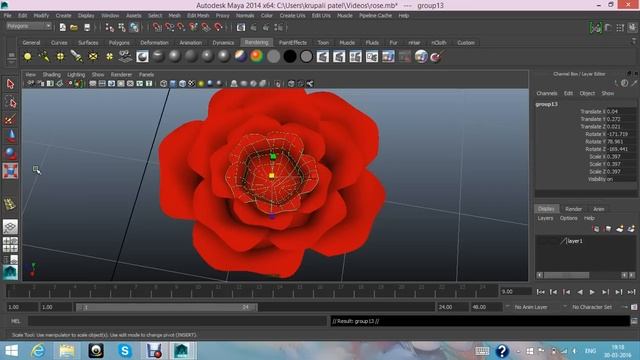Choose the Paint Selection tool
Screen dimensions: 640x360
(x=10, y=119)
